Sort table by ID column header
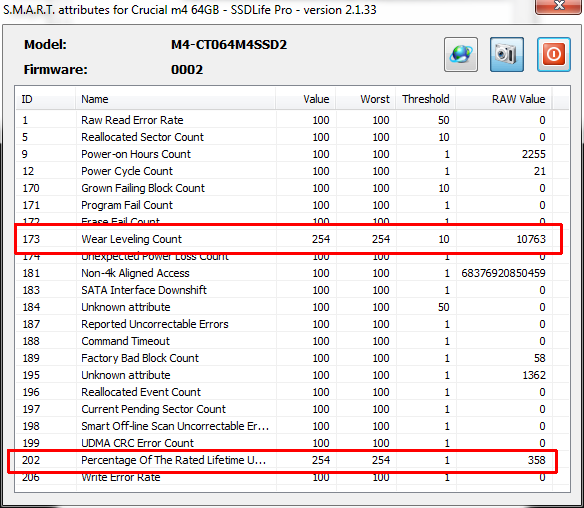584x508 pixels. tap(45, 99)
